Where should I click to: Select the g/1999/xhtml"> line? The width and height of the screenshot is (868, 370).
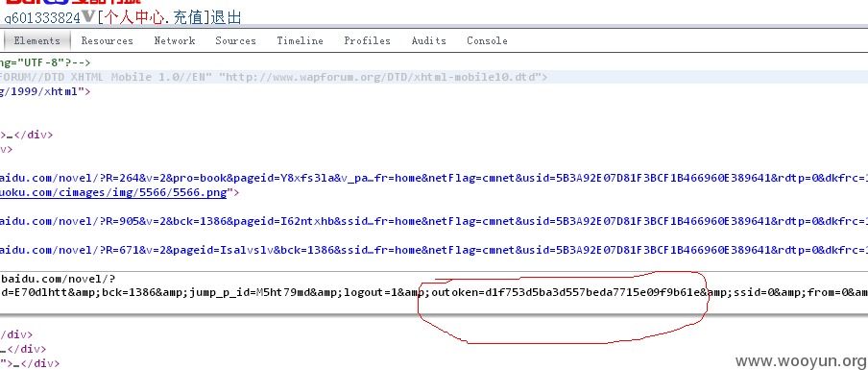(x=45, y=91)
